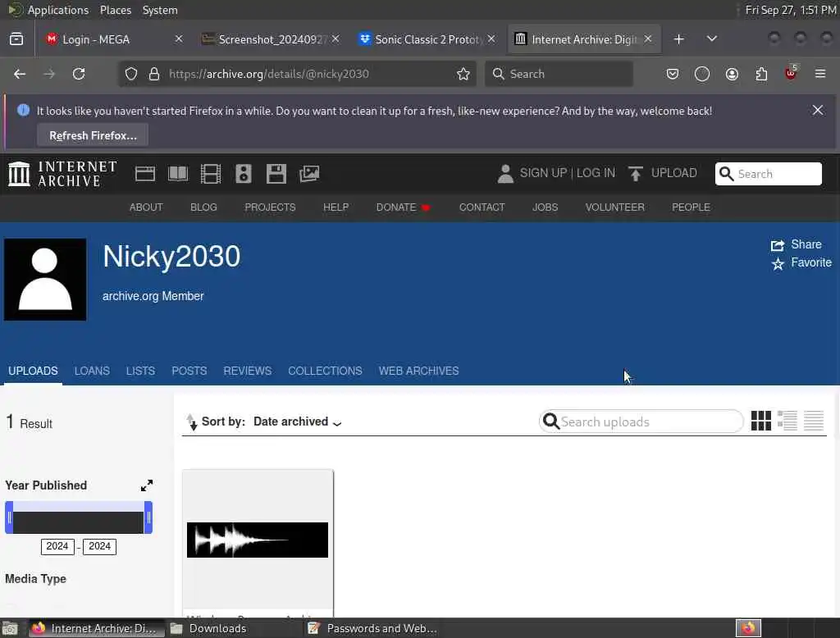Open the COLLECTIONS profile tab

point(325,371)
